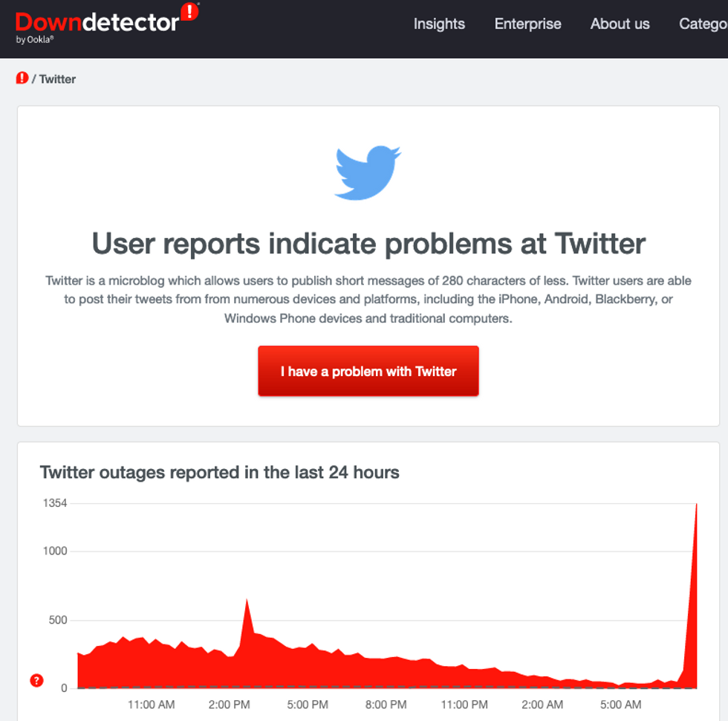Click the red exclamation badge on the logo
This screenshot has height=721, width=728.
click(x=189, y=12)
